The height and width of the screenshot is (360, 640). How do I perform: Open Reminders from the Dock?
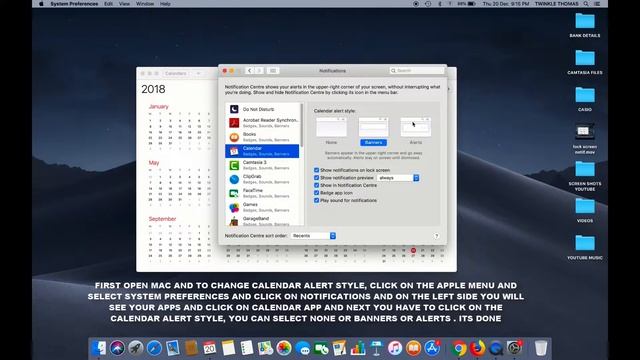(x=247, y=348)
